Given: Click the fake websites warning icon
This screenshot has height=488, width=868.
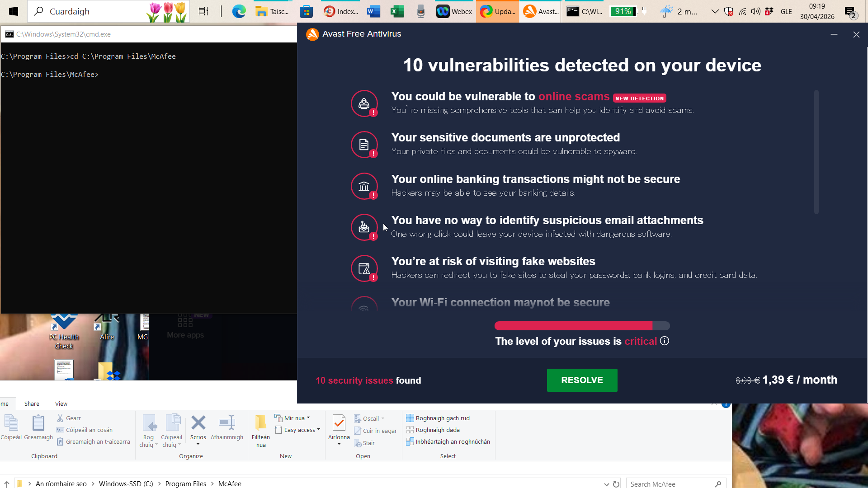Looking at the screenshot, I should click(x=364, y=268).
